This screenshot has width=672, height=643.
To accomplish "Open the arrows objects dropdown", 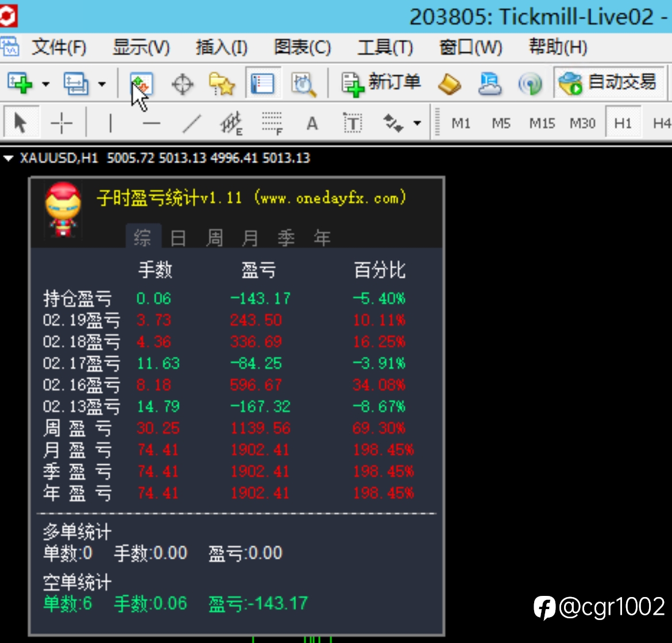I will tap(417, 124).
